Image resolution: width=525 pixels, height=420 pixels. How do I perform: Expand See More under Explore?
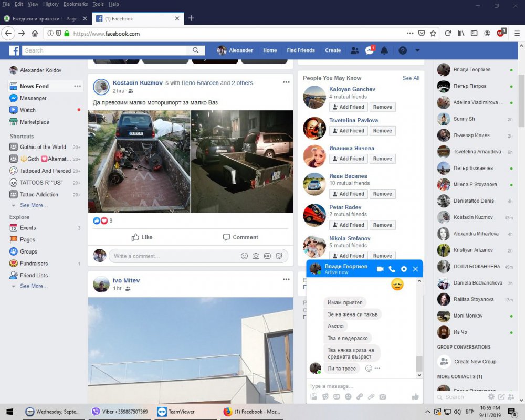[x=34, y=286]
